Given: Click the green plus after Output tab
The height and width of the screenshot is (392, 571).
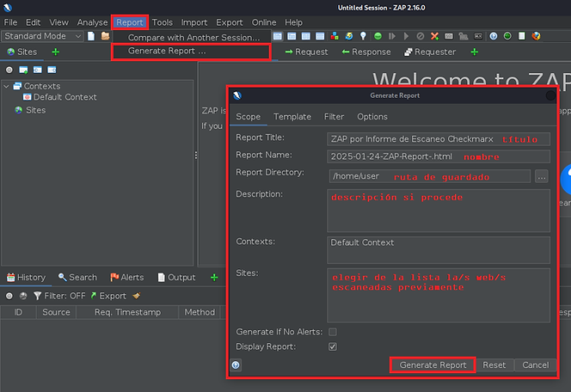Looking at the screenshot, I should click(214, 278).
